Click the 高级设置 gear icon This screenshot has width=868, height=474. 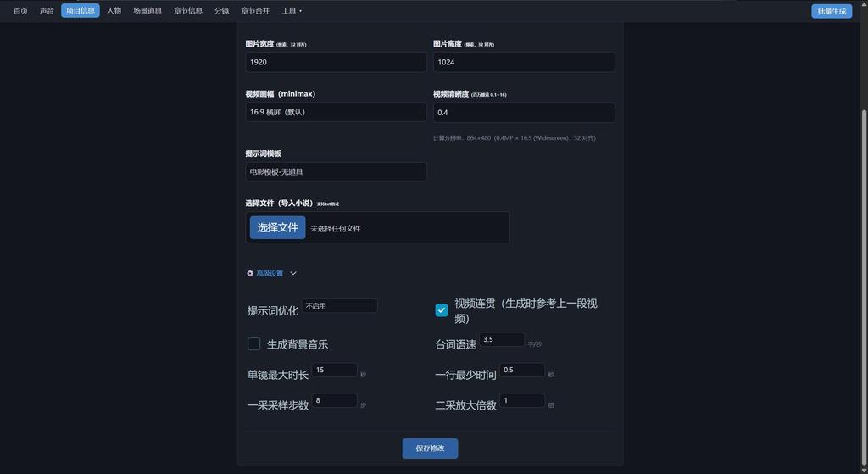250,273
